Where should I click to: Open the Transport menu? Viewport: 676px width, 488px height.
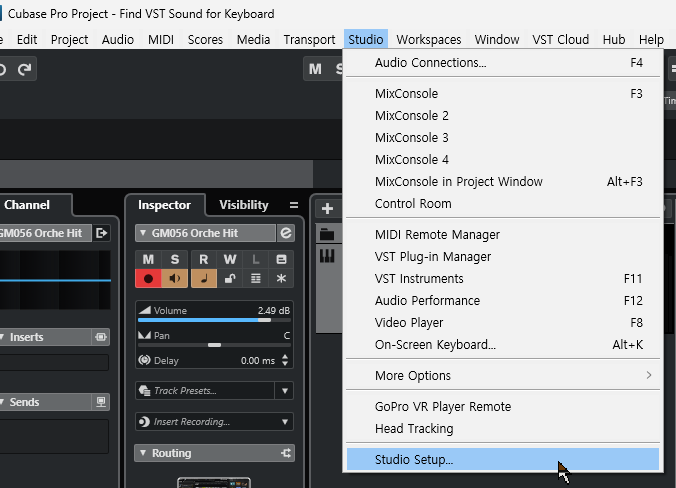pyautogui.click(x=309, y=39)
